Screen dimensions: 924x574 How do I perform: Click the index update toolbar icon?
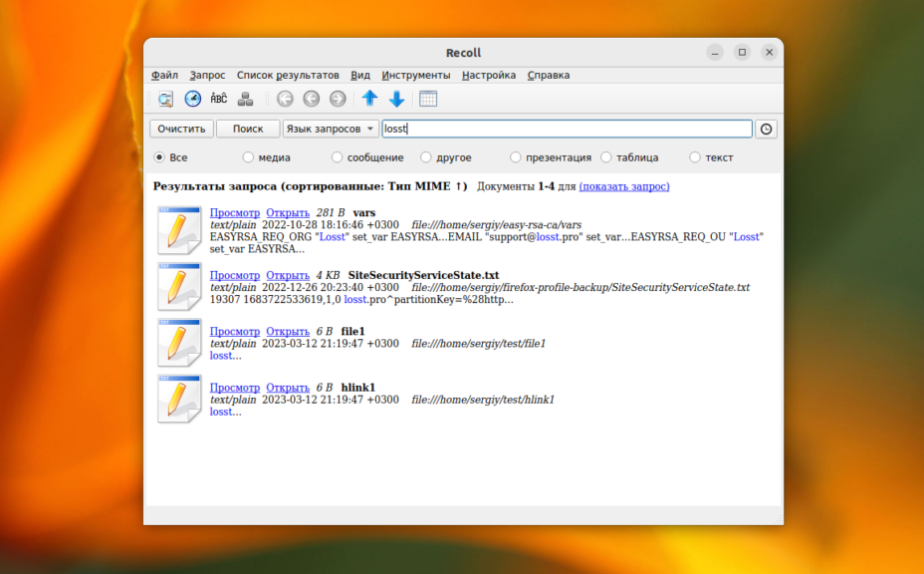click(x=245, y=99)
